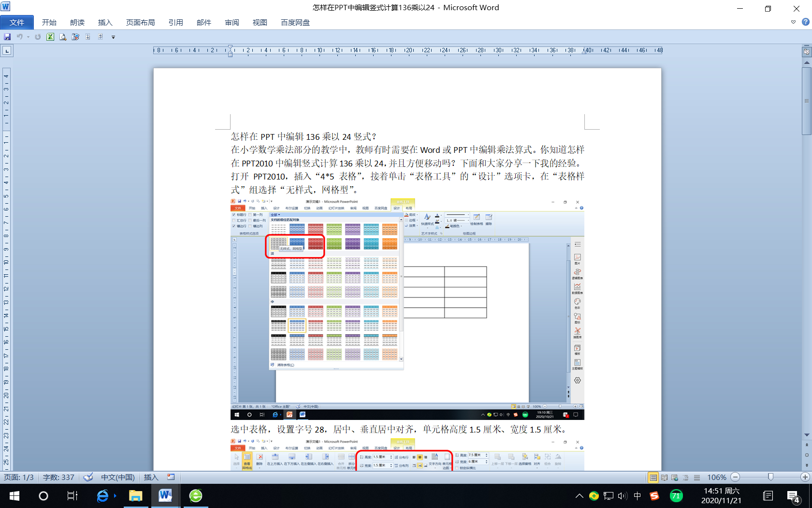Open Cortana search circle on the taskbar
This screenshot has width=812, height=508.
43,496
